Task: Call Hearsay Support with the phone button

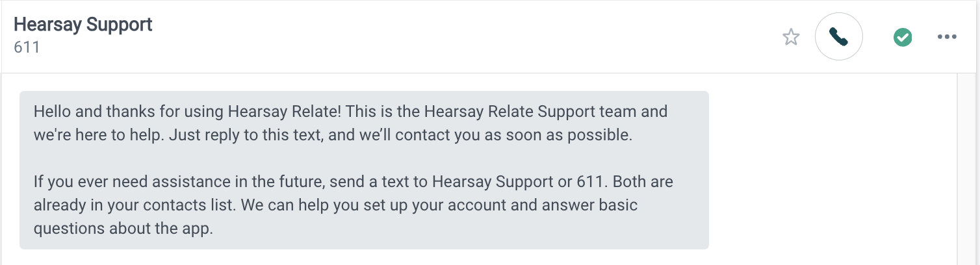Action: pyautogui.click(x=838, y=37)
